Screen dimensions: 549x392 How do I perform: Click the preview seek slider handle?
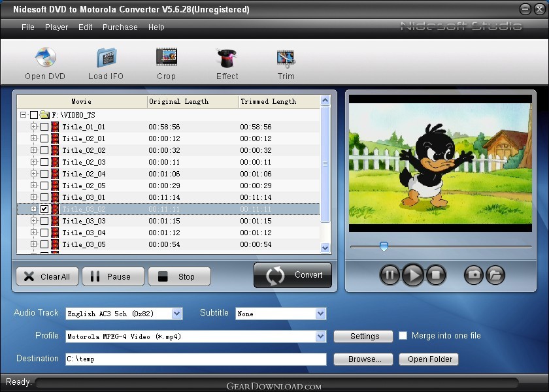(384, 246)
